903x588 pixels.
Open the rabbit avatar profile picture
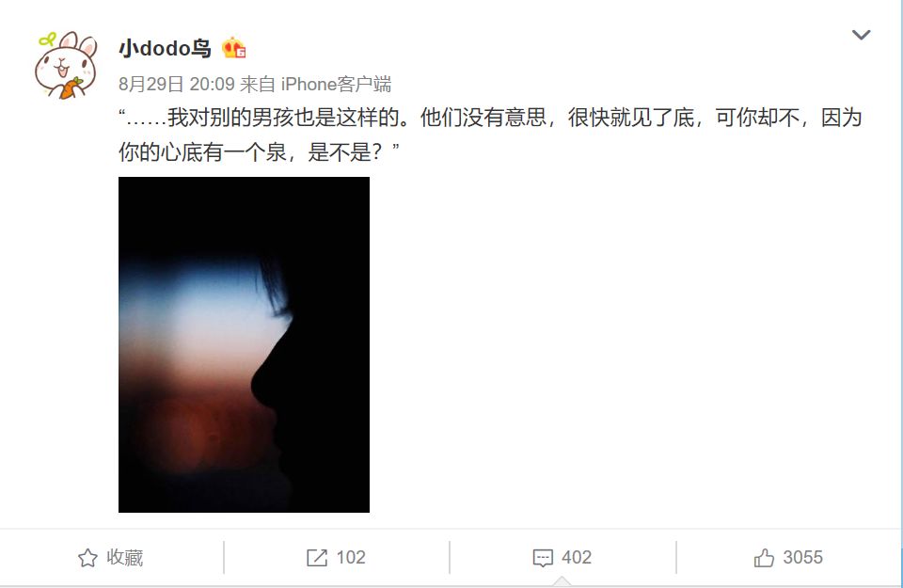tap(66, 65)
